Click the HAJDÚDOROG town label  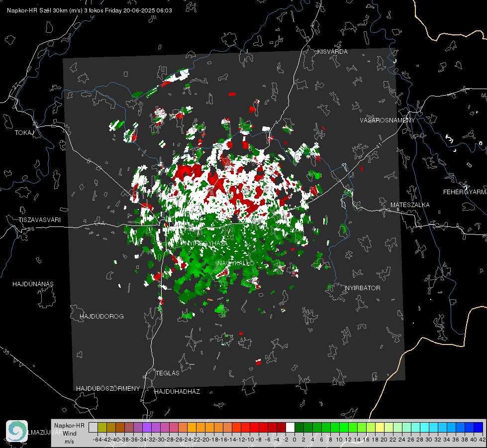[101, 317]
